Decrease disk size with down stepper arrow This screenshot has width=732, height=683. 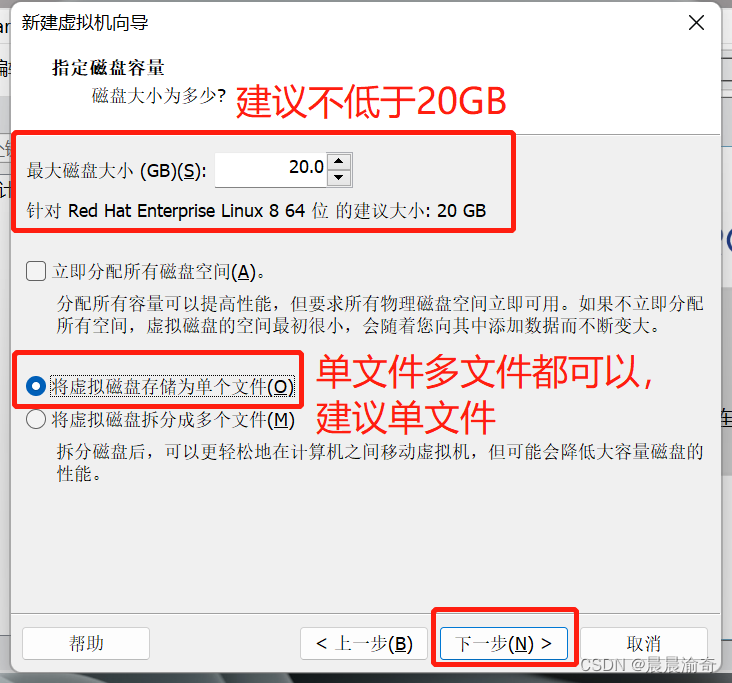pos(339,178)
